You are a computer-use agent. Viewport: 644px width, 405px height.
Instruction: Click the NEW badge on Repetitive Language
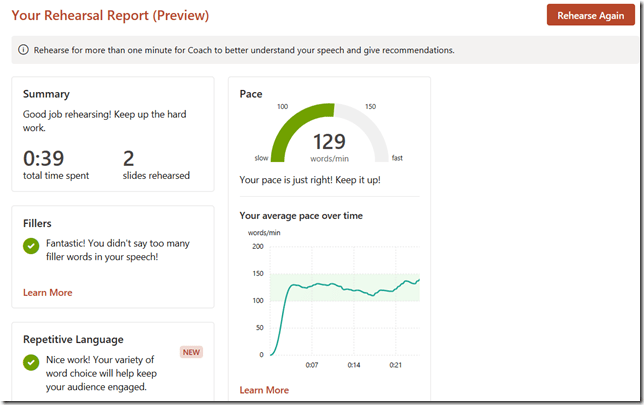192,352
